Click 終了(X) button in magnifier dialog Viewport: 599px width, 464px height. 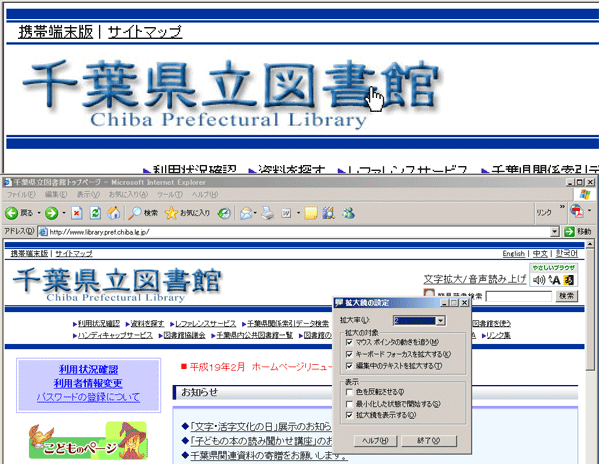[x=429, y=441]
